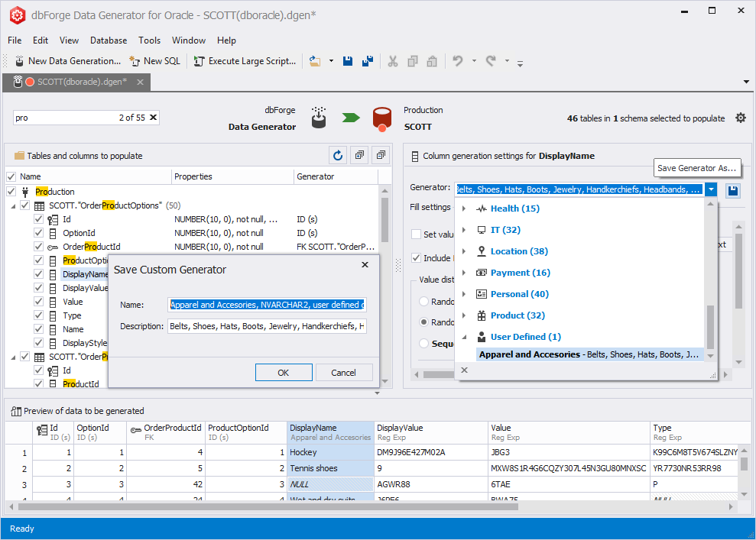This screenshot has height=540, width=756.
Task: Click the Undo arrow icon
Action: (x=458, y=61)
